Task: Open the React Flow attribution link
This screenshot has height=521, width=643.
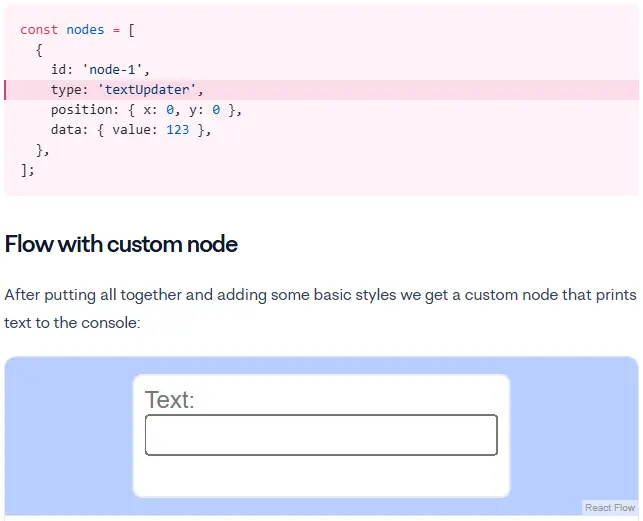Action: tap(610, 508)
